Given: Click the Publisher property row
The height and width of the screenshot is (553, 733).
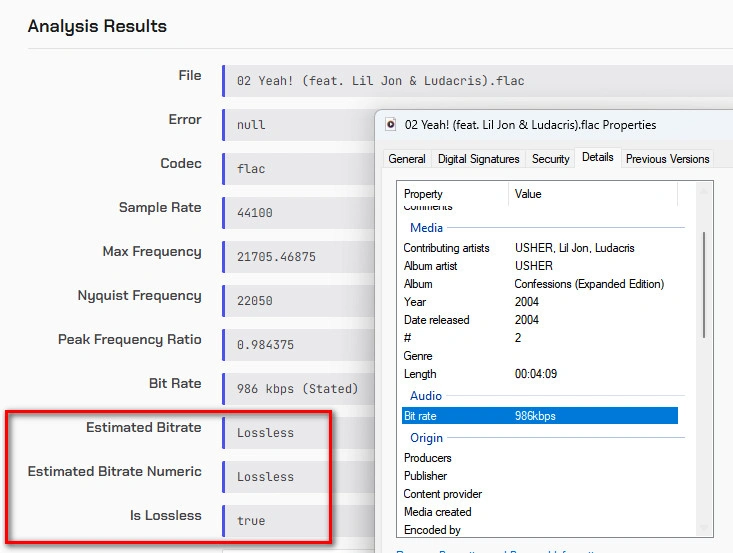Looking at the screenshot, I should (x=540, y=476).
